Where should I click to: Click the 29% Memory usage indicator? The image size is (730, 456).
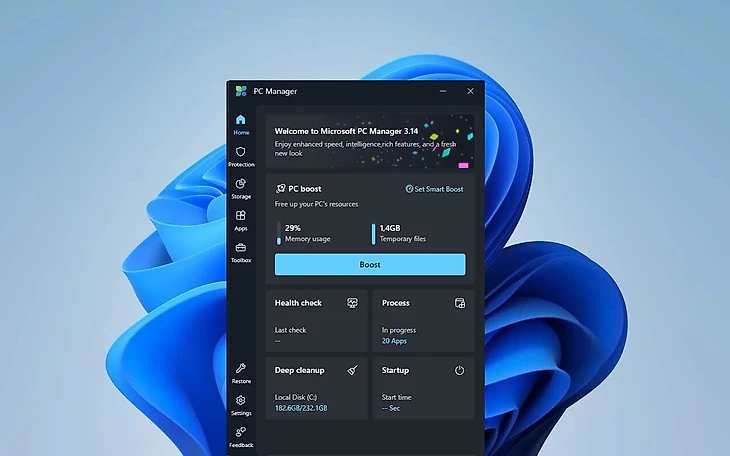click(x=307, y=233)
